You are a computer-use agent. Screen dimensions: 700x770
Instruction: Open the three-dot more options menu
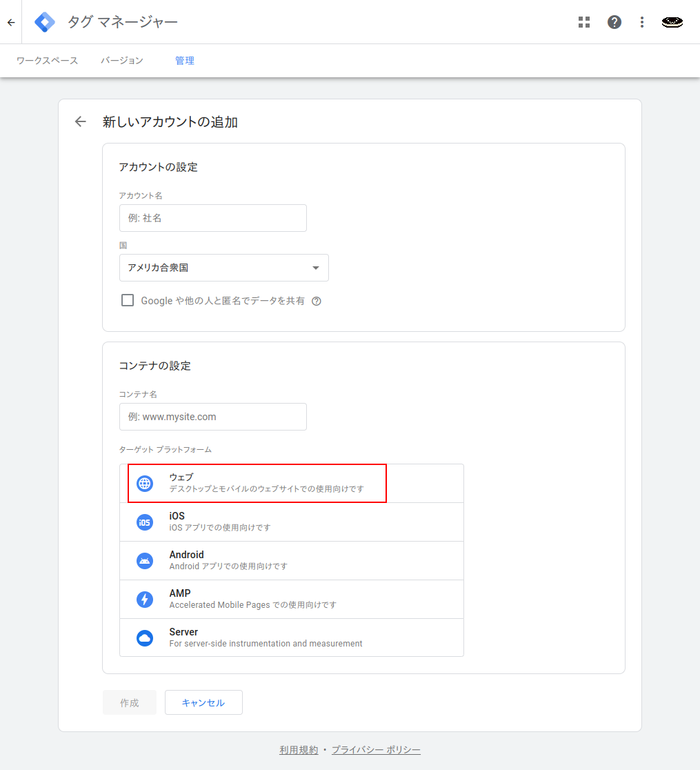641,22
